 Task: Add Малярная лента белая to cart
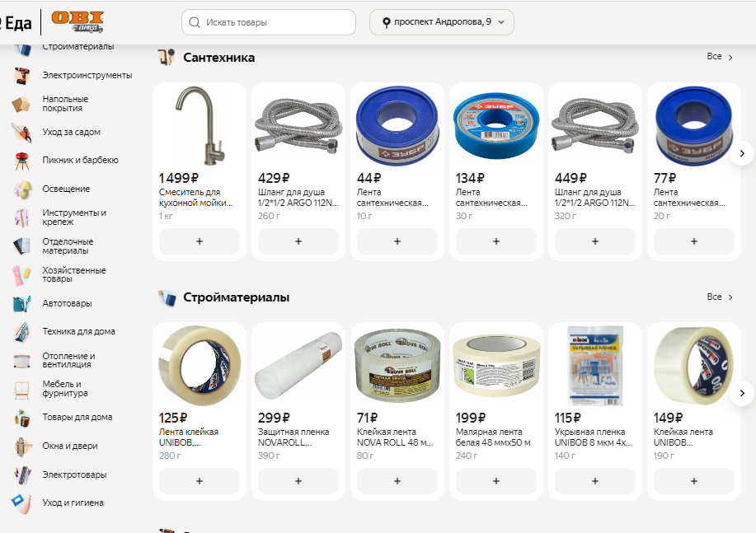[496, 481]
